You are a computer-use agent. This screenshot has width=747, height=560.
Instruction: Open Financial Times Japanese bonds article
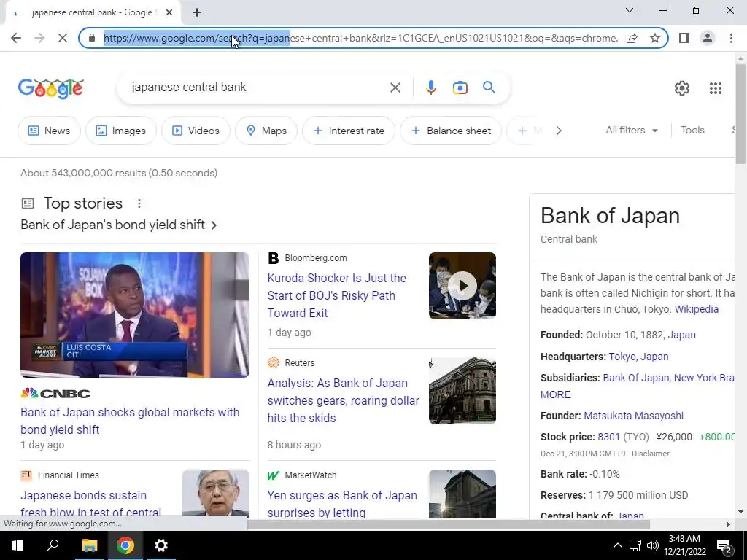[91, 504]
